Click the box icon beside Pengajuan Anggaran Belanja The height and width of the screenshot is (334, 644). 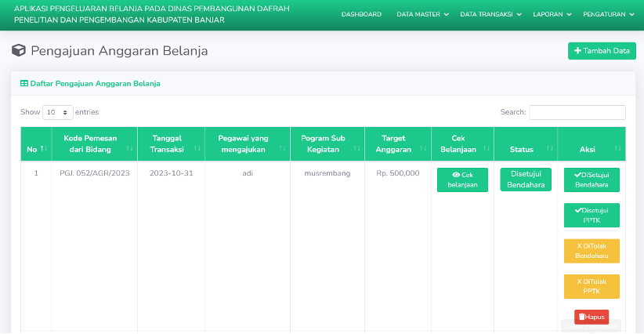[19, 50]
